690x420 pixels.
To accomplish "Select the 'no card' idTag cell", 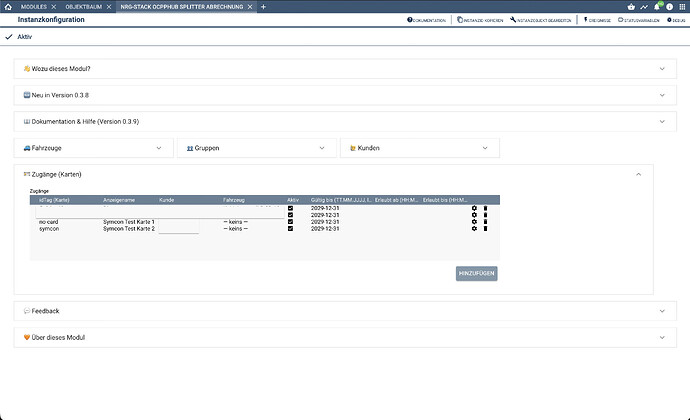I will point(48,222).
